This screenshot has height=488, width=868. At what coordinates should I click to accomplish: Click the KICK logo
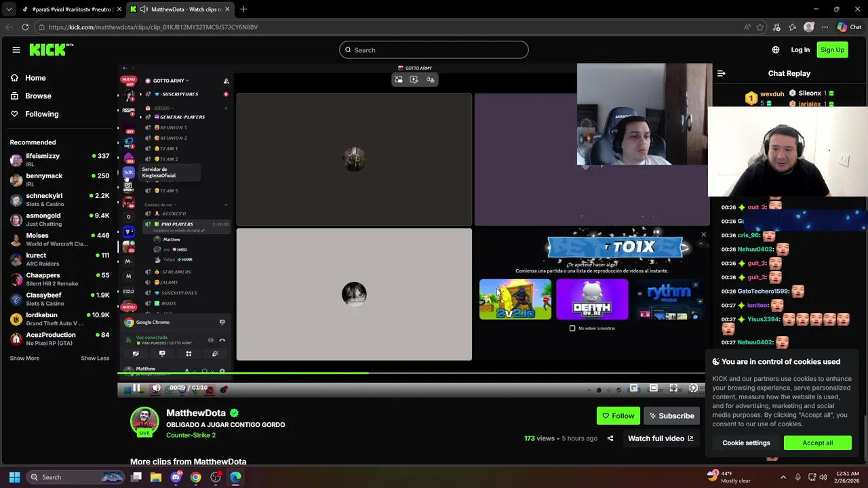[51, 49]
